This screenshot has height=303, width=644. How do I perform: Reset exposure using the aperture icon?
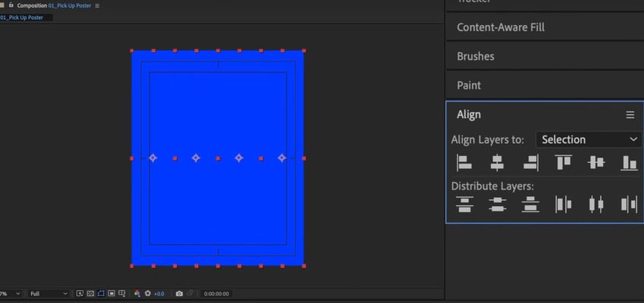148,294
